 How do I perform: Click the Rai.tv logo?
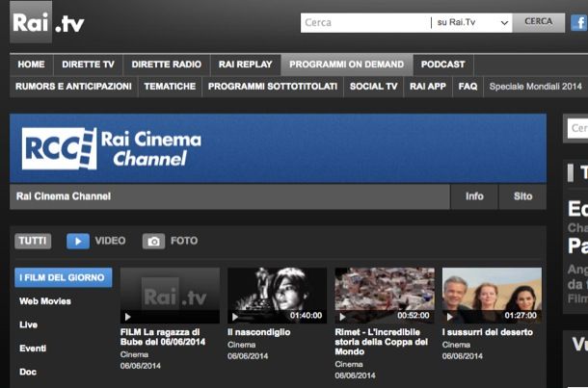47,22
